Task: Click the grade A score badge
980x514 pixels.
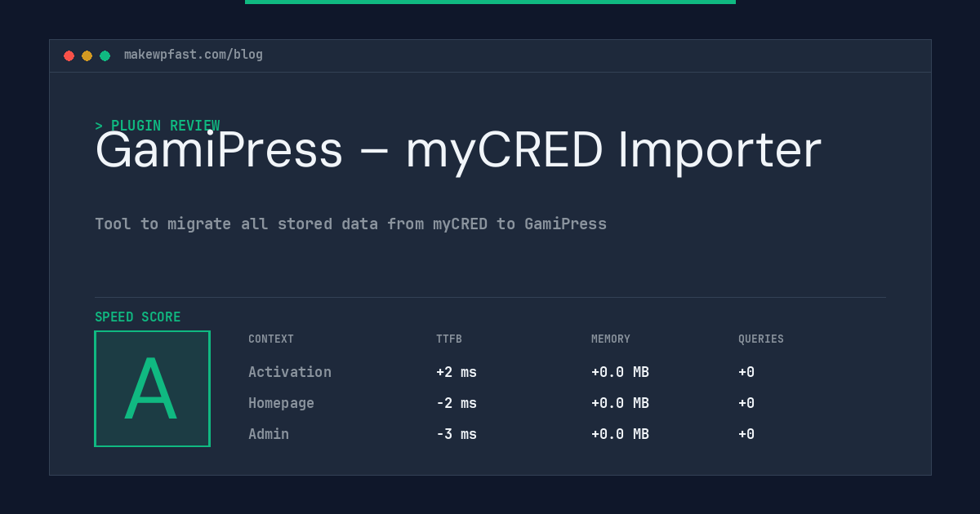Action: click(x=152, y=388)
